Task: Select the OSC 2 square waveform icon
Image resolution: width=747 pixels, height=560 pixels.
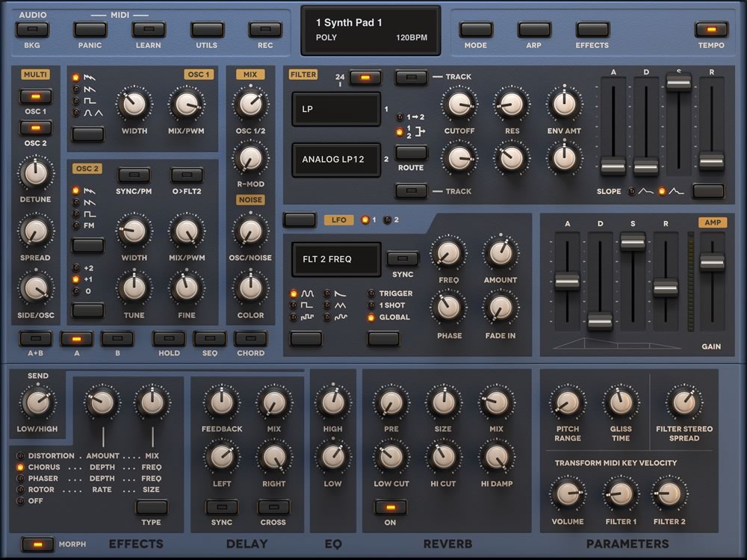Action: (90, 214)
